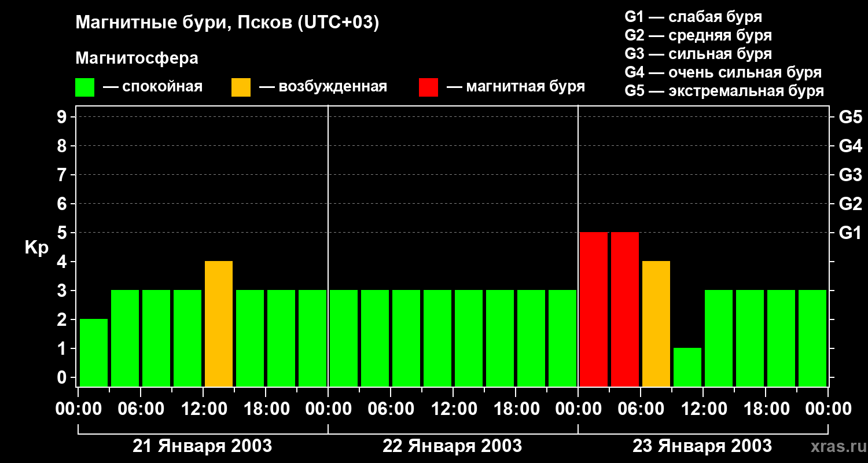Click the 'Kp' axis label
868x463 pixels.
36,248
